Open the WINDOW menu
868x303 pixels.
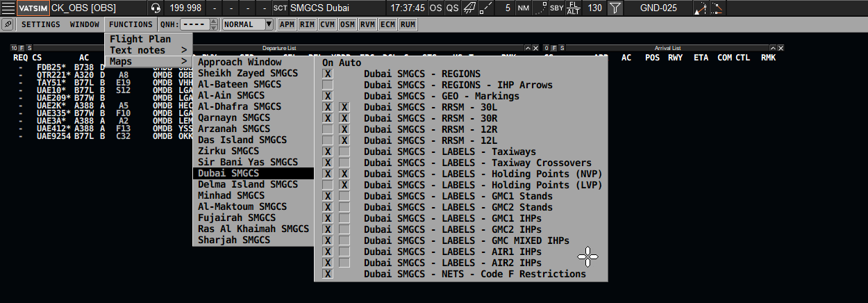pyautogui.click(x=85, y=24)
